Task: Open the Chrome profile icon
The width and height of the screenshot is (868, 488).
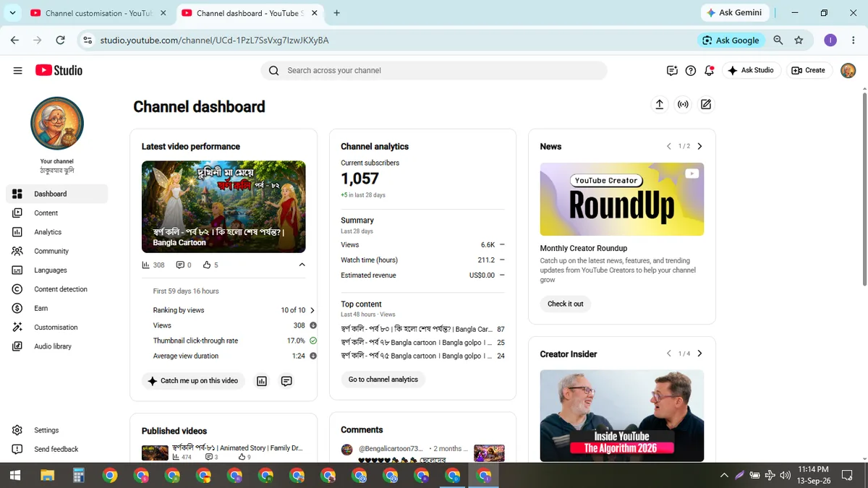Action: click(830, 40)
